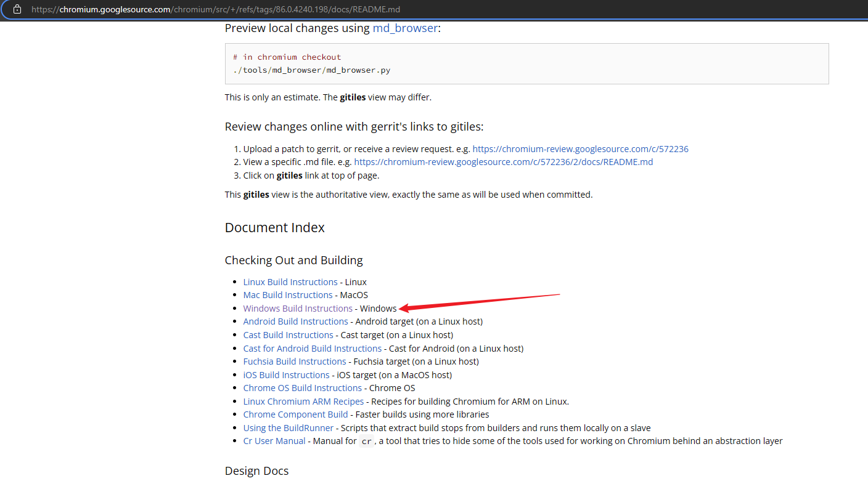The image size is (868, 481).
Task: Click the site information icon in address bar
Action: (x=15, y=9)
